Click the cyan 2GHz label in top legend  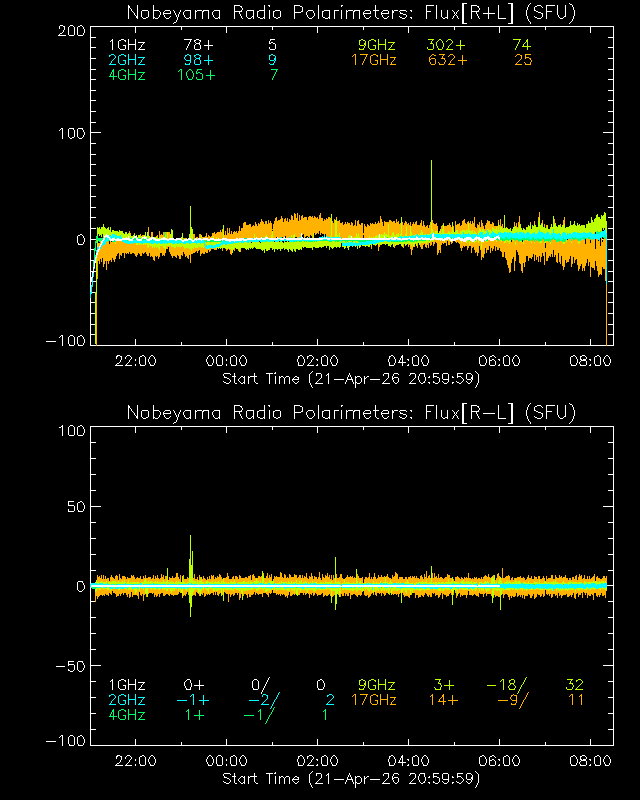tap(126, 60)
